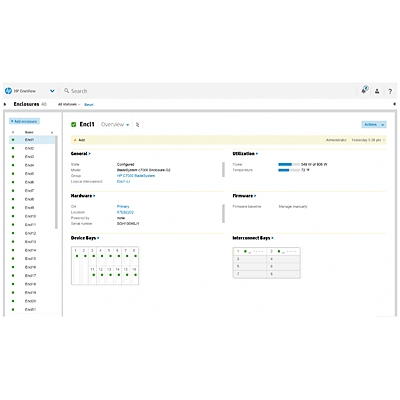400x400 pixels.
Task: Select device bay 1
Action: [76, 266]
